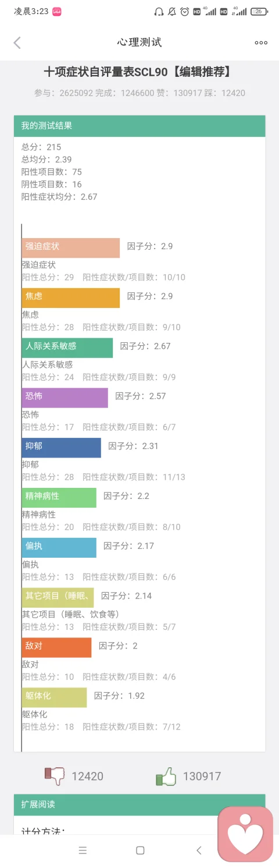This screenshot has height=868, width=279.
Task: Tap the like count 130917
Action: pos(202,776)
